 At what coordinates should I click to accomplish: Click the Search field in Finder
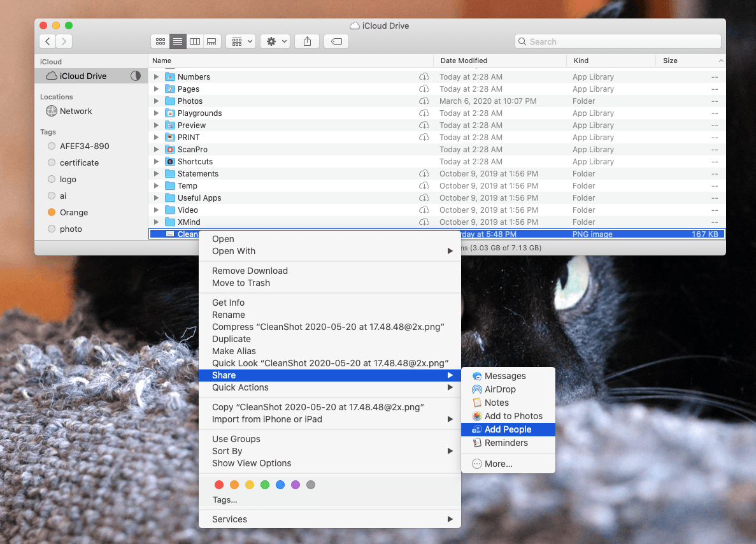618,41
